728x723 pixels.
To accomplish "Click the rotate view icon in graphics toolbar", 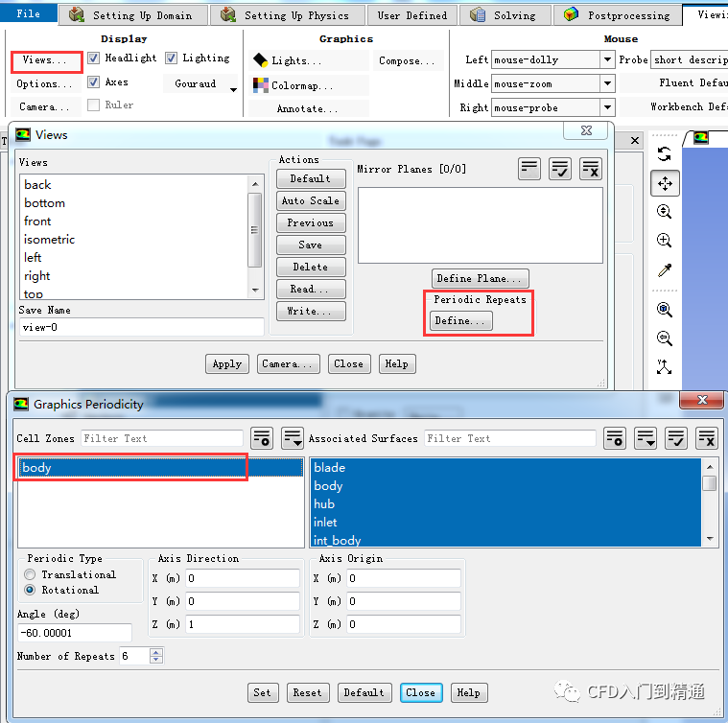I will pyautogui.click(x=665, y=154).
